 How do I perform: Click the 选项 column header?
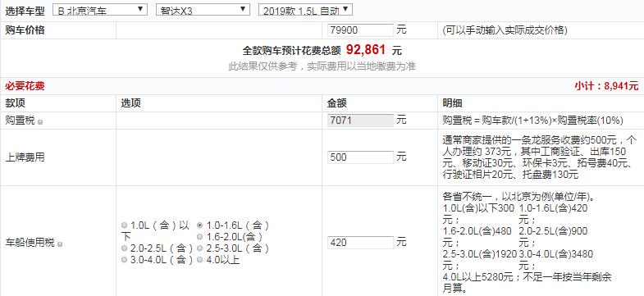click(131, 103)
